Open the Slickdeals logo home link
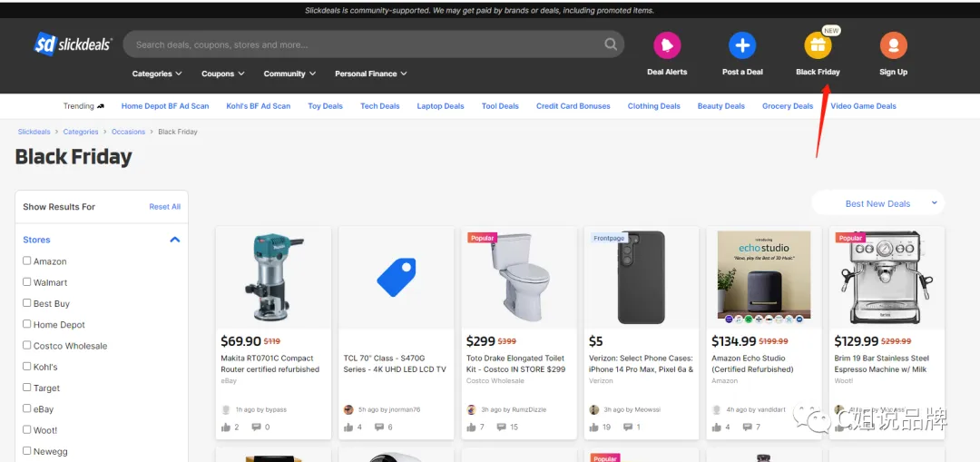The image size is (980, 462). pyautogui.click(x=73, y=44)
